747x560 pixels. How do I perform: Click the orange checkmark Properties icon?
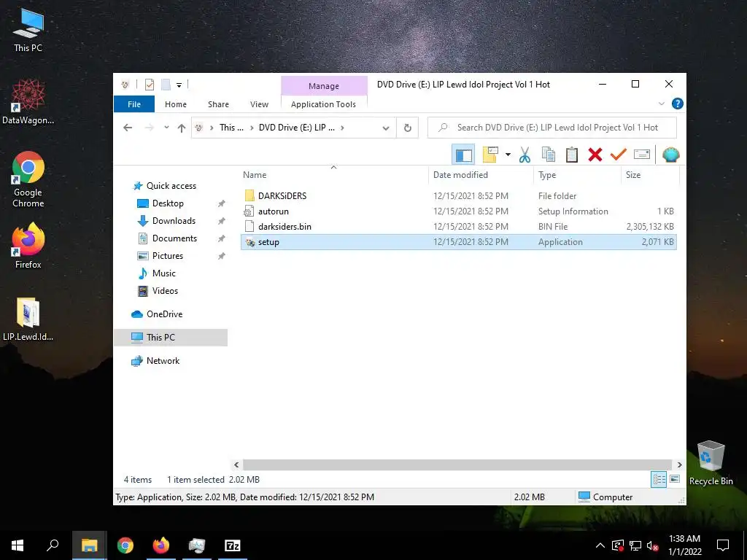619,155
